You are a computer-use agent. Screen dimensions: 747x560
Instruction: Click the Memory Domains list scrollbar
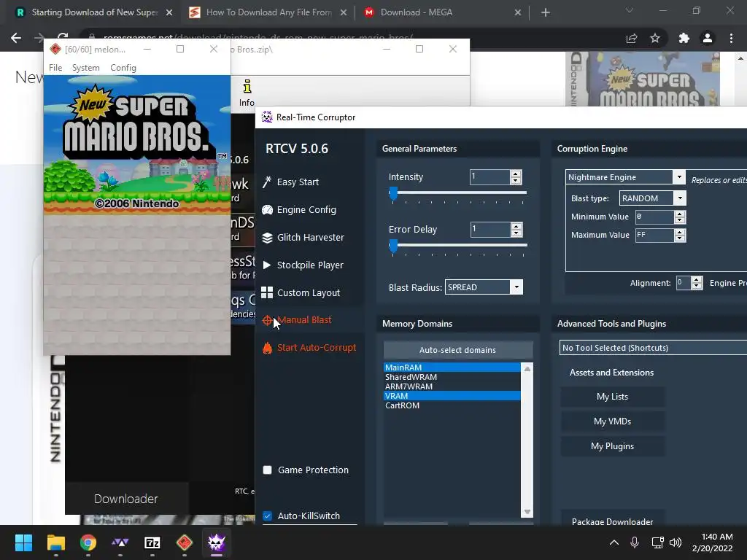point(527,440)
